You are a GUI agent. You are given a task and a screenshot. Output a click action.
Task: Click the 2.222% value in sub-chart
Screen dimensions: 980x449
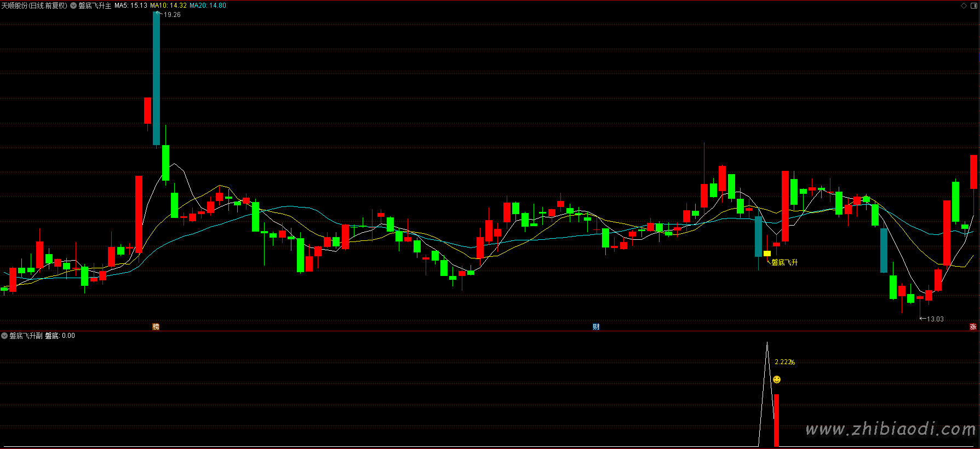click(784, 362)
